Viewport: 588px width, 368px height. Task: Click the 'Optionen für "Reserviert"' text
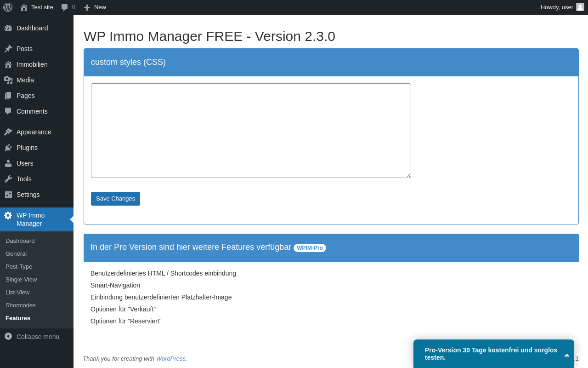126,321
